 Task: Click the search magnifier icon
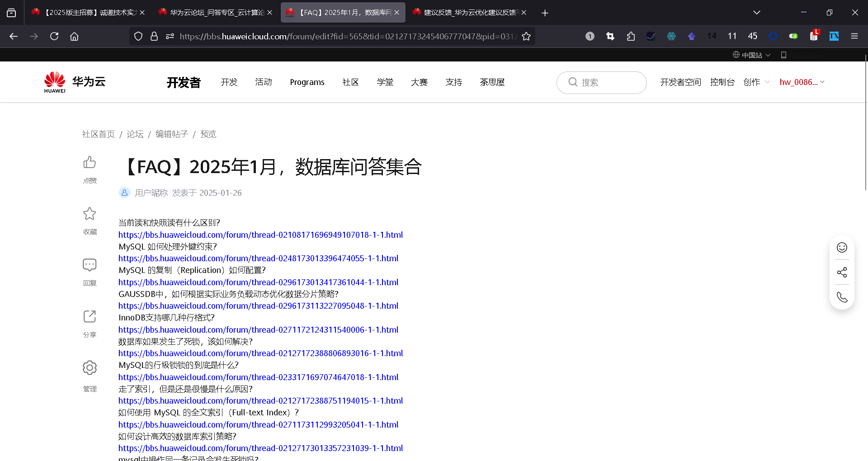(573, 82)
